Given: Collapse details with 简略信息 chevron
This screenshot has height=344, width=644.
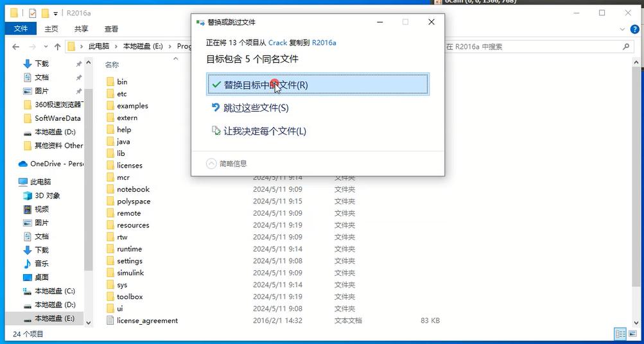Looking at the screenshot, I should coord(211,164).
